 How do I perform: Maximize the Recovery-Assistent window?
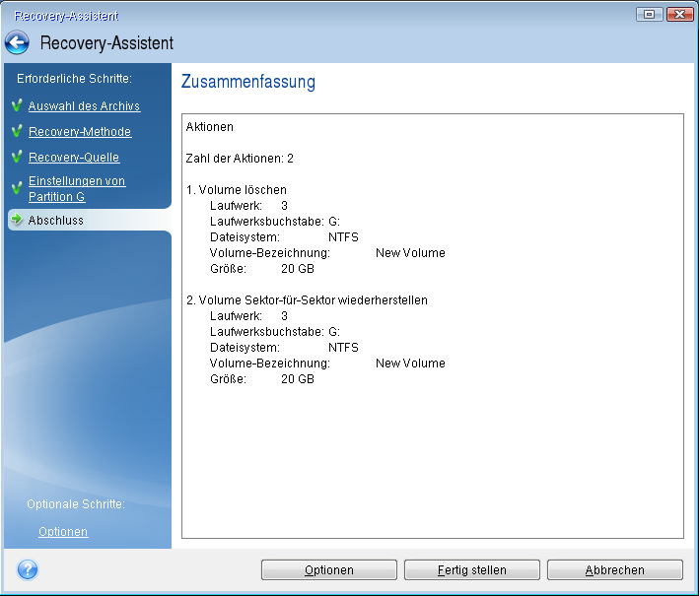[650, 15]
